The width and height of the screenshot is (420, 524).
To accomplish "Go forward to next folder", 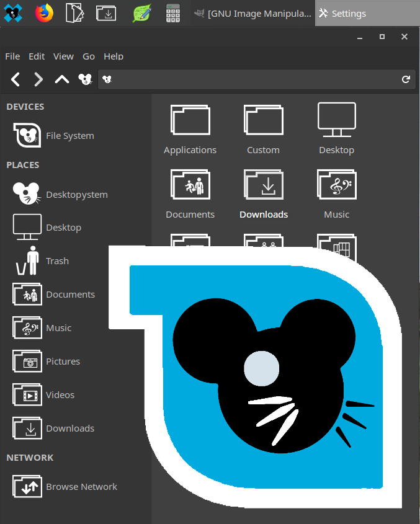I will 39,79.
